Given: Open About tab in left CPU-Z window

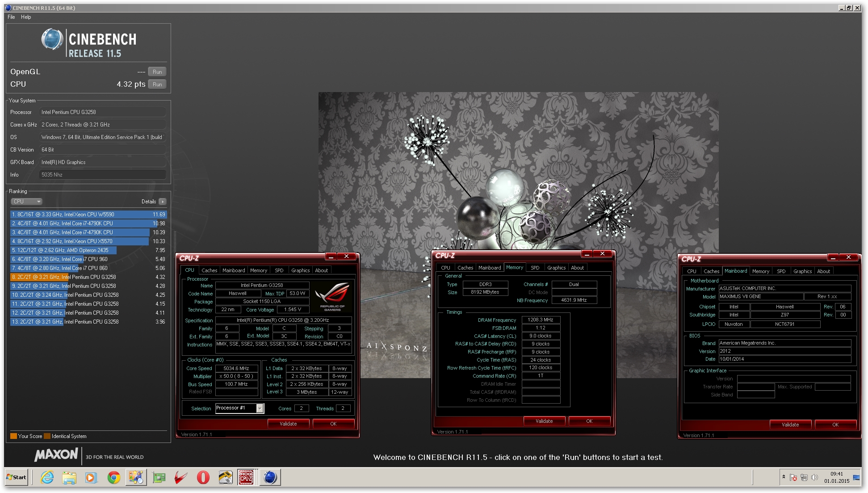Looking at the screenshot, I should pos(322,270).
